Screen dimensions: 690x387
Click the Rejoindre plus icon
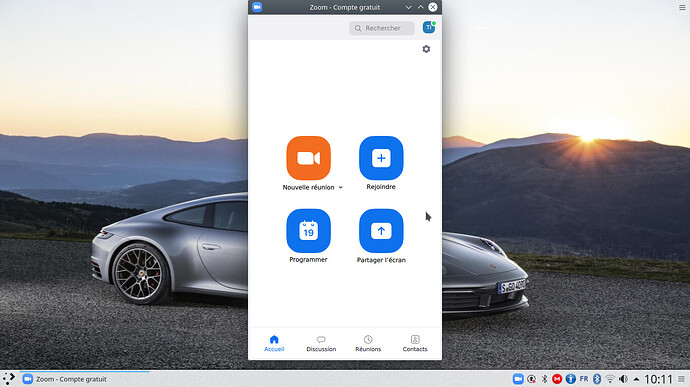tap(381, 158)
